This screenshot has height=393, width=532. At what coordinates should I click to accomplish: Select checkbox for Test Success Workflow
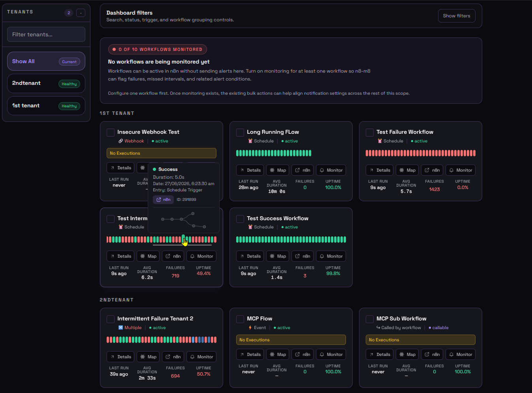pyautogui.click(x=240, y=219)
